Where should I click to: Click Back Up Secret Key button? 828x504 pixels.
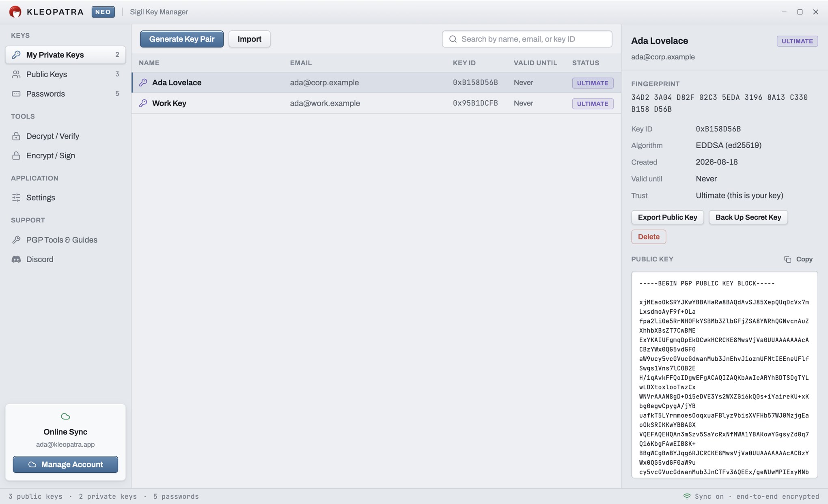[x=748, y=217]
